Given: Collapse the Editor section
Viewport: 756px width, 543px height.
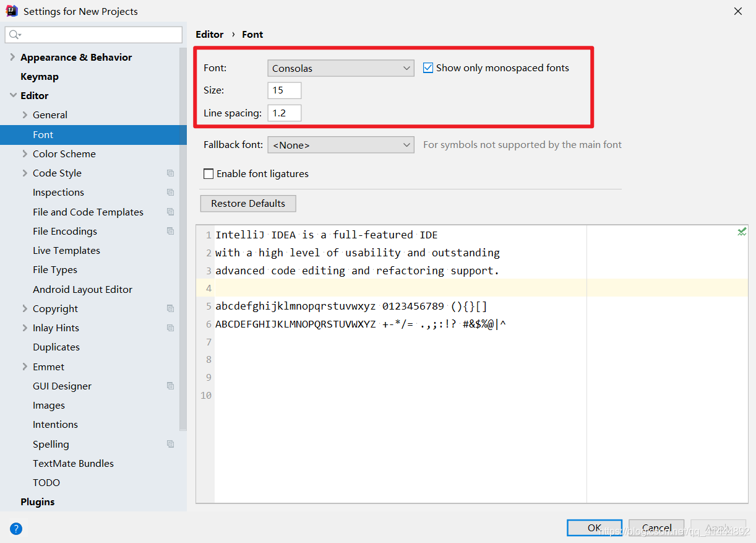Looking at the screenshot, I should (13, 95).
